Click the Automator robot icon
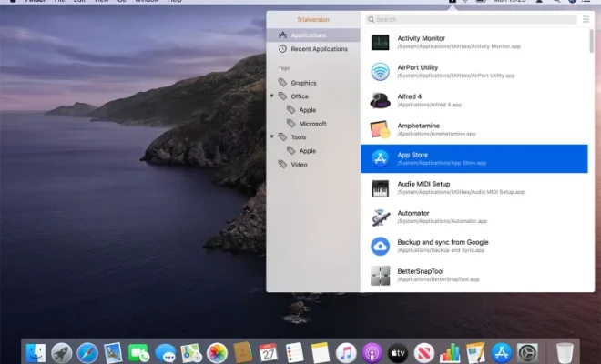The width and height of the screenshot is (601, 364). [x=381, y=217]
